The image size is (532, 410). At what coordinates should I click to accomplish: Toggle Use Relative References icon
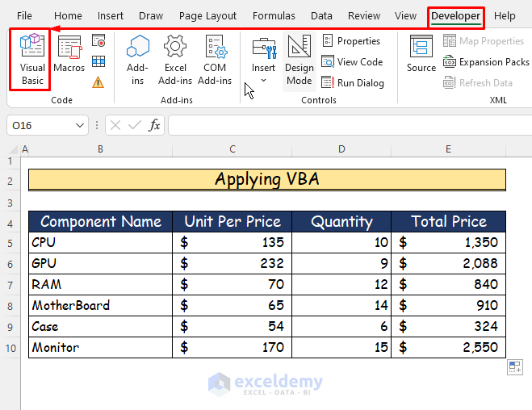(98, 61)
